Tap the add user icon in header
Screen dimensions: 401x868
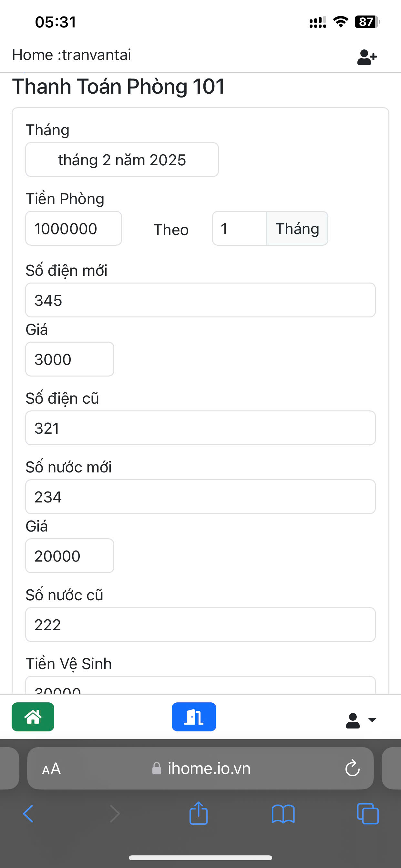pos(367,57)
